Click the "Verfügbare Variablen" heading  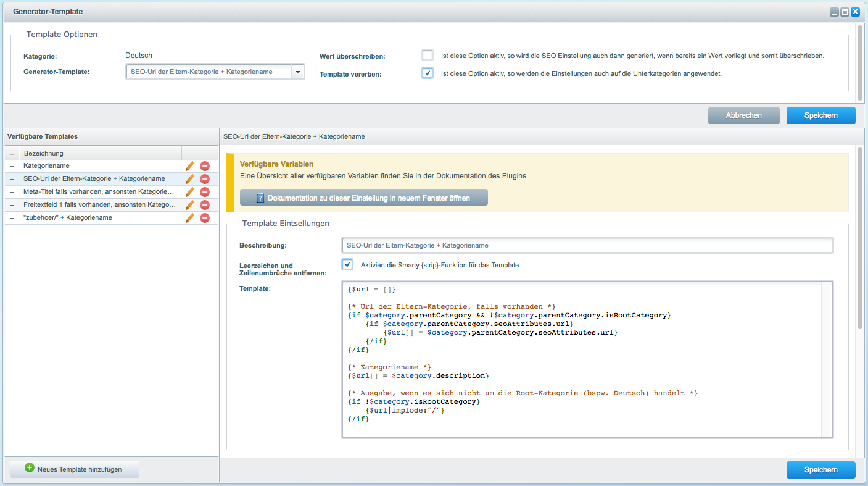tap(277, 164)
